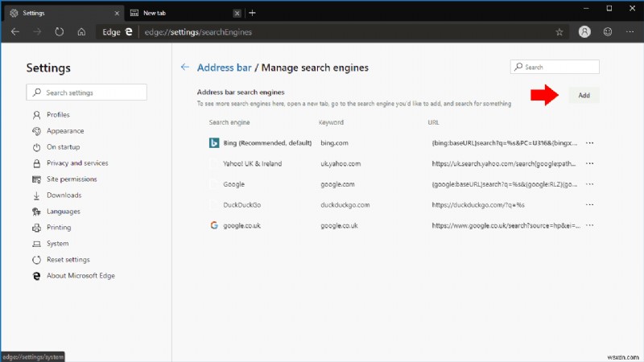Open the browser settings and more menu

tap(630, 31)
